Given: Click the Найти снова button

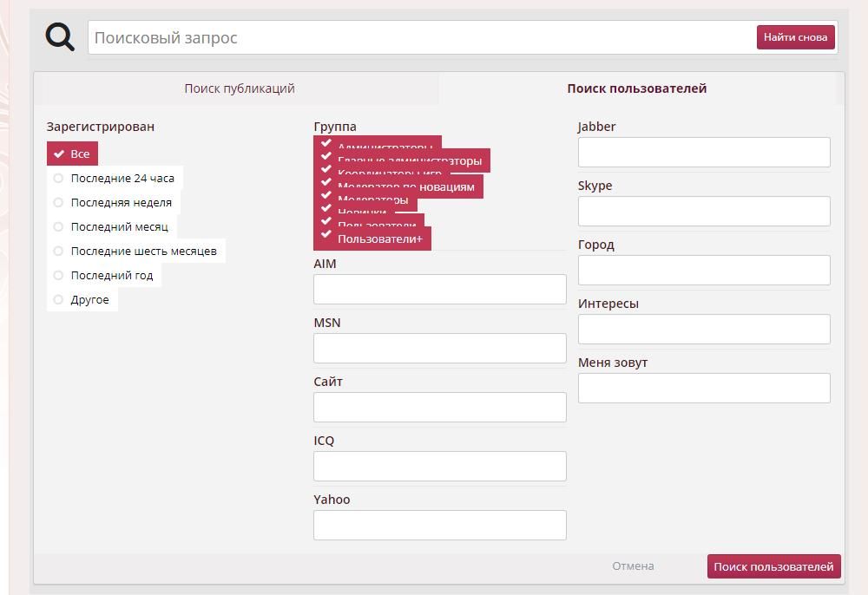Looking at the screenshot, I should pyautogui.click(x=795, y=37).
